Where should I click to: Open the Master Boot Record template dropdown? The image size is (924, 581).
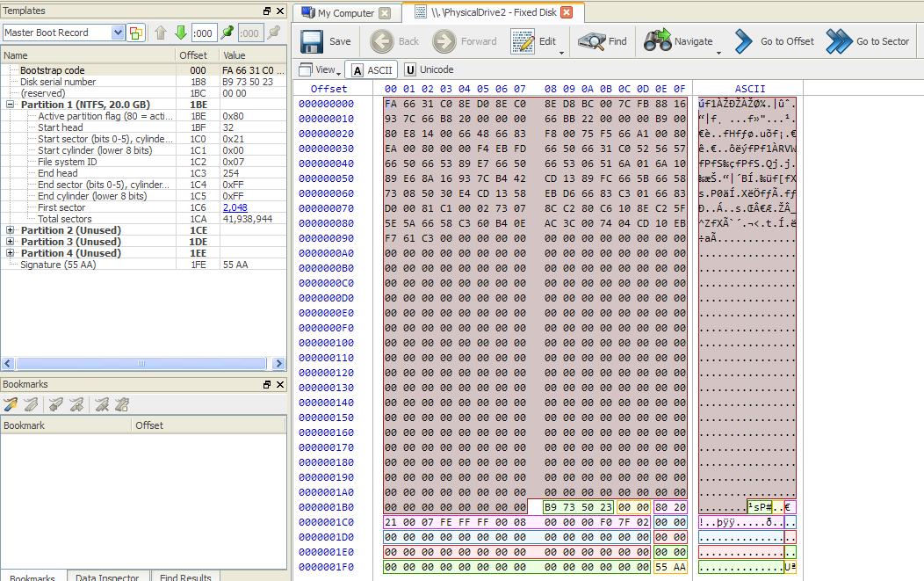pos(119,33)
